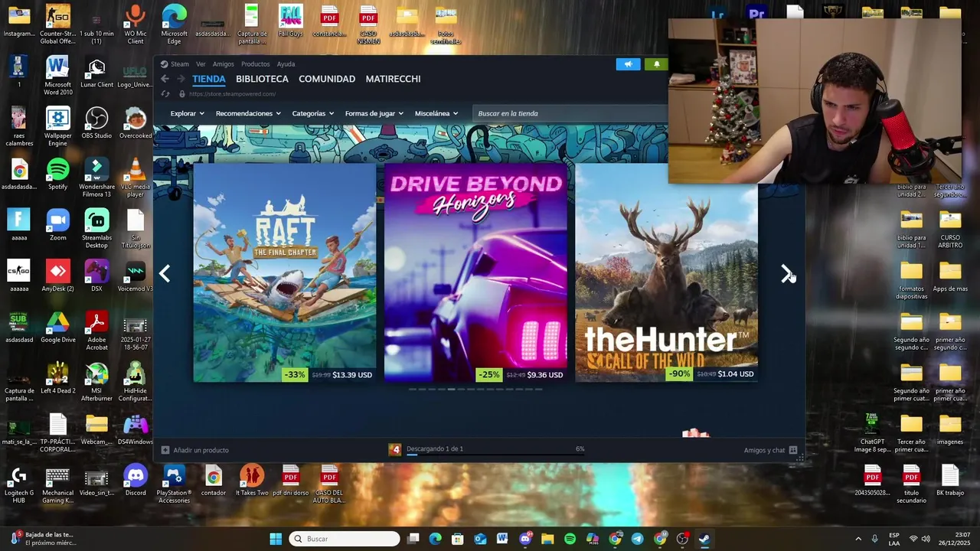Click Steam's forward navigation arrow
Screen dimensions: 980x551
click(x=181, y=79)
